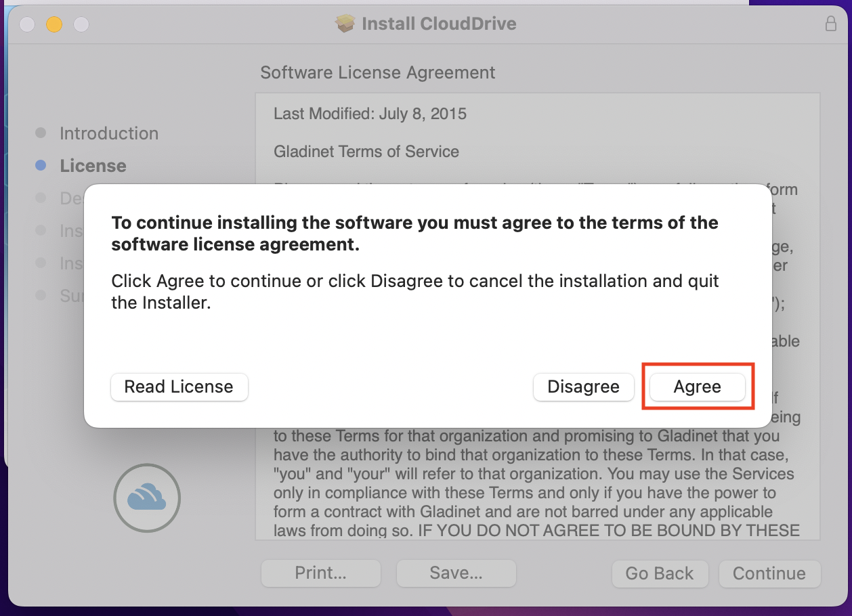Click the "Click Agree to continue" instruction text

[x=415, y=292]
